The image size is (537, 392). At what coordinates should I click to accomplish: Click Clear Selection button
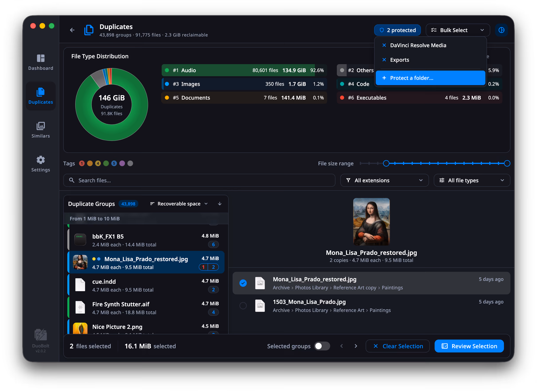[397, 346]
